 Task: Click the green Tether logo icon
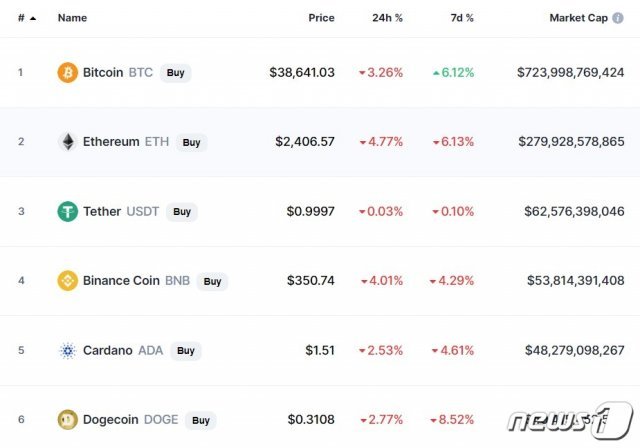pyautogui.click(x=67, y=212)
